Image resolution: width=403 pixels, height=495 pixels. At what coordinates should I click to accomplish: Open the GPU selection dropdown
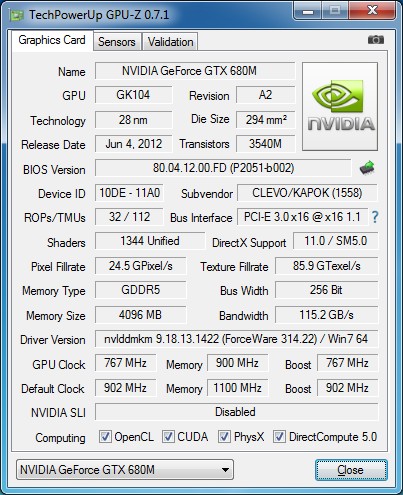(x=125, y=470)
